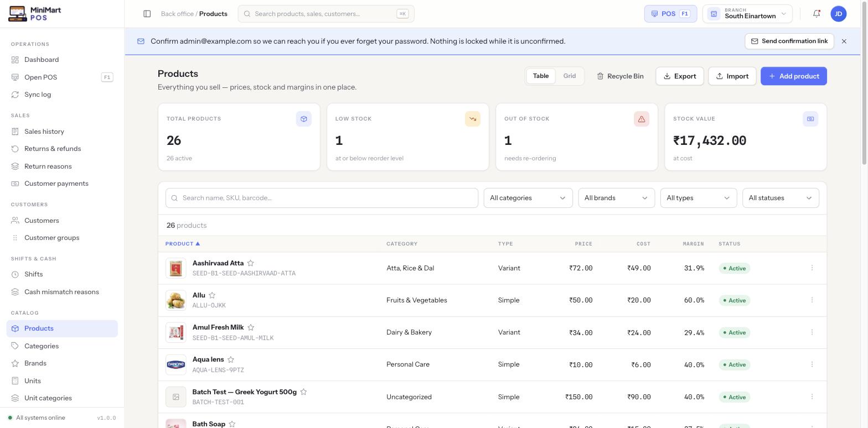Viewport: 868px width, 428px height.
Task: Open row actions for Aashirvaad Atta
Action: 812,268
